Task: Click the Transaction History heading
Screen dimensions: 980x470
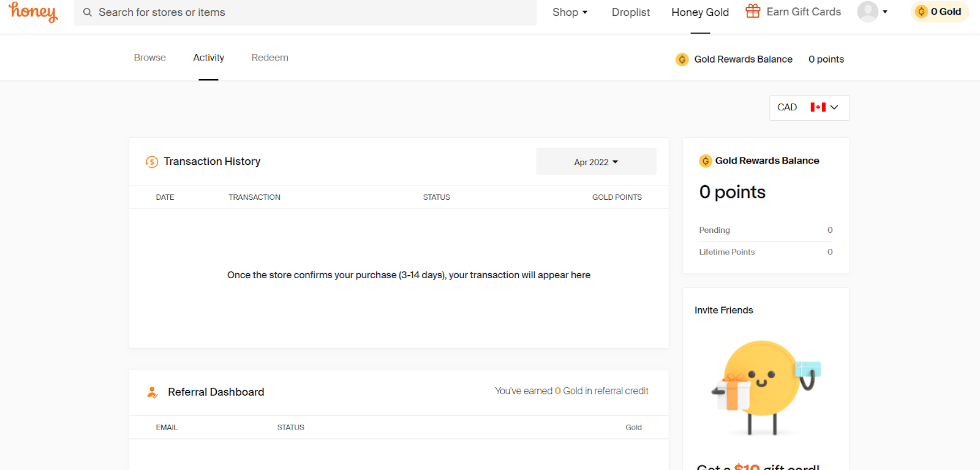Action: (212, 161)
